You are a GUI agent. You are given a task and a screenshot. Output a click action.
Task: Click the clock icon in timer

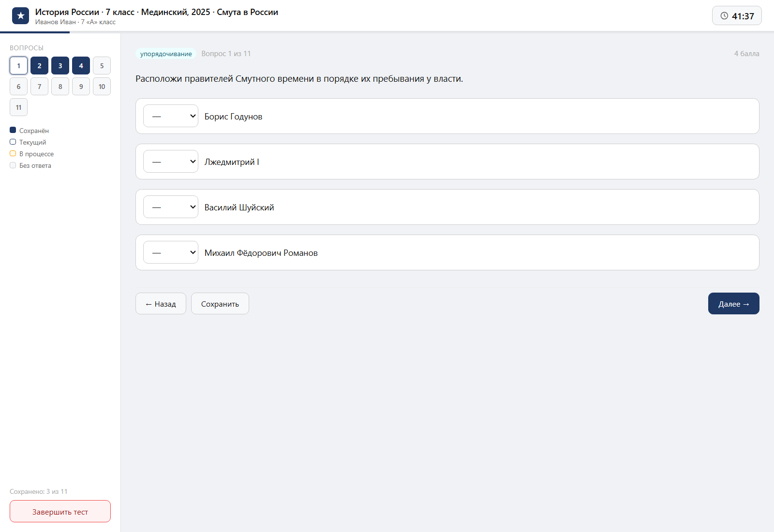pyautogui.click(x=724, y=16)
